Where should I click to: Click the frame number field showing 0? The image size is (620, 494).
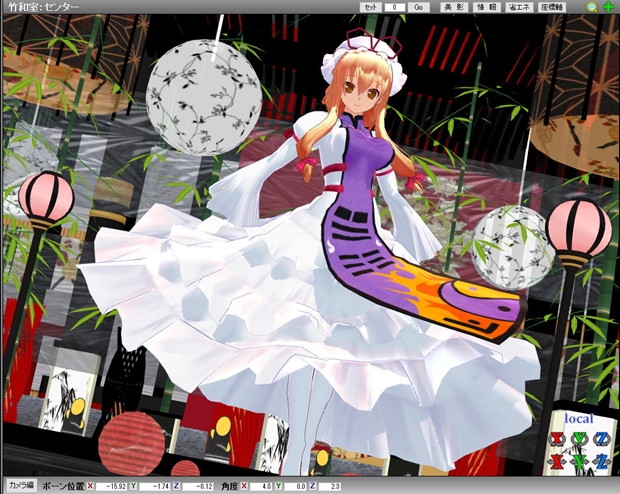395,7
